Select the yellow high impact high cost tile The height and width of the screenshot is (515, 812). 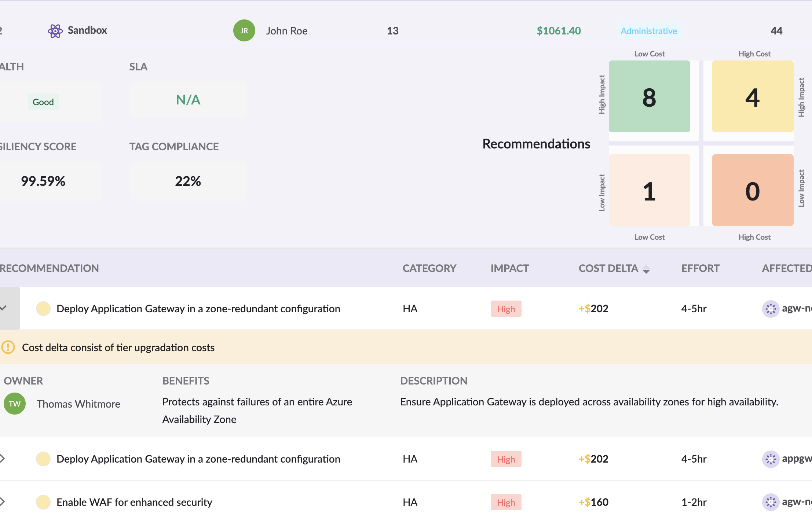[753, 96]
